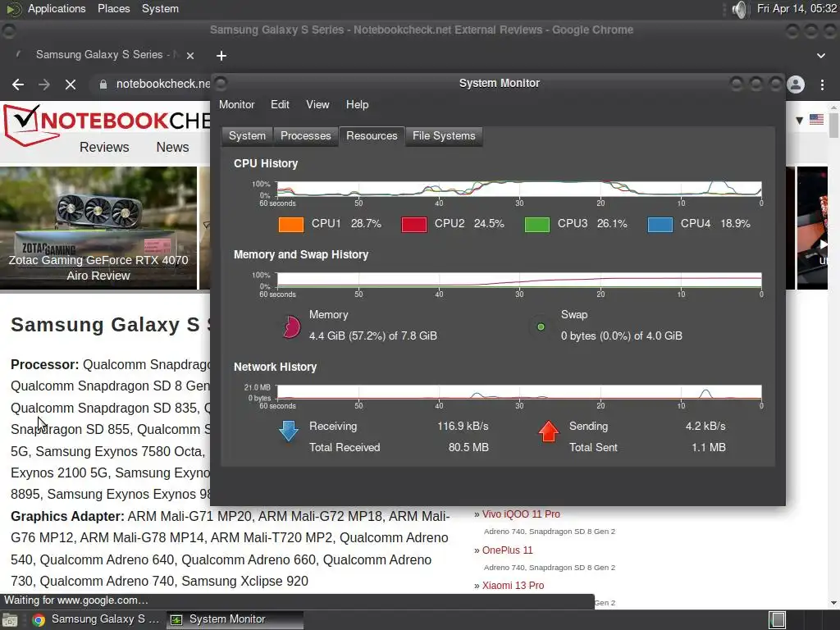The height and width of the screenshot is (630, 840).
Task: Click the clock showing Fri Apr 14
Action: click(x=796, y=8)
